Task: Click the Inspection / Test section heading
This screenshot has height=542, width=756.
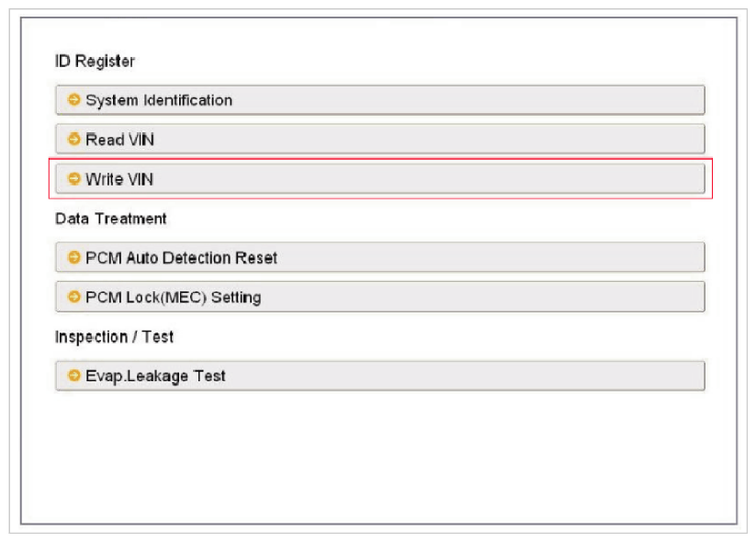Action: [114, 337]
